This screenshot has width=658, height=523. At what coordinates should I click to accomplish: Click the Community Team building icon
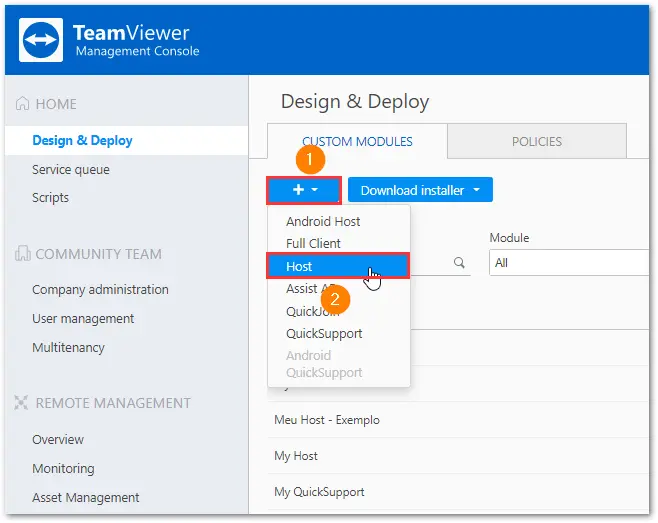23,253
